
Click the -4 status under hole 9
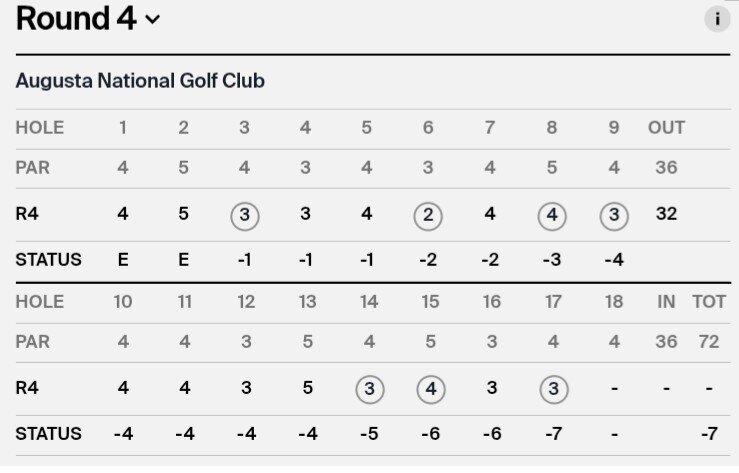pos(614,260)
